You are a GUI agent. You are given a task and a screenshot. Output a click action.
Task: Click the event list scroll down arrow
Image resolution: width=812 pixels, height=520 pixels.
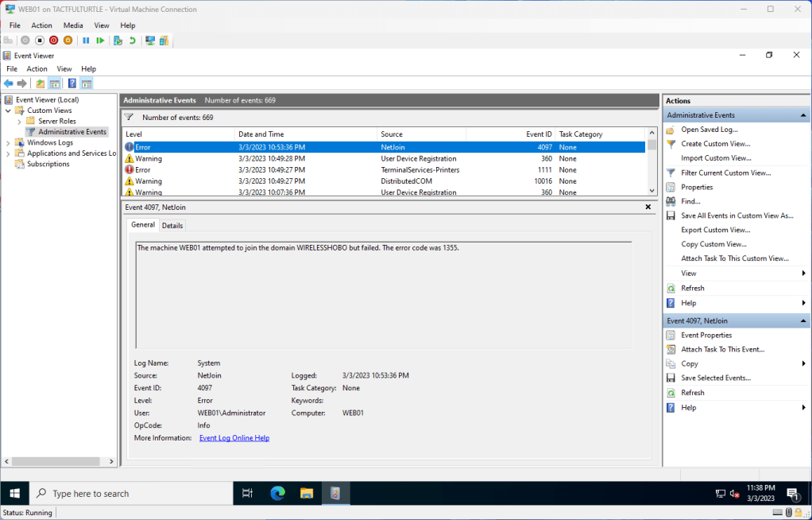[x=652, y=191]
